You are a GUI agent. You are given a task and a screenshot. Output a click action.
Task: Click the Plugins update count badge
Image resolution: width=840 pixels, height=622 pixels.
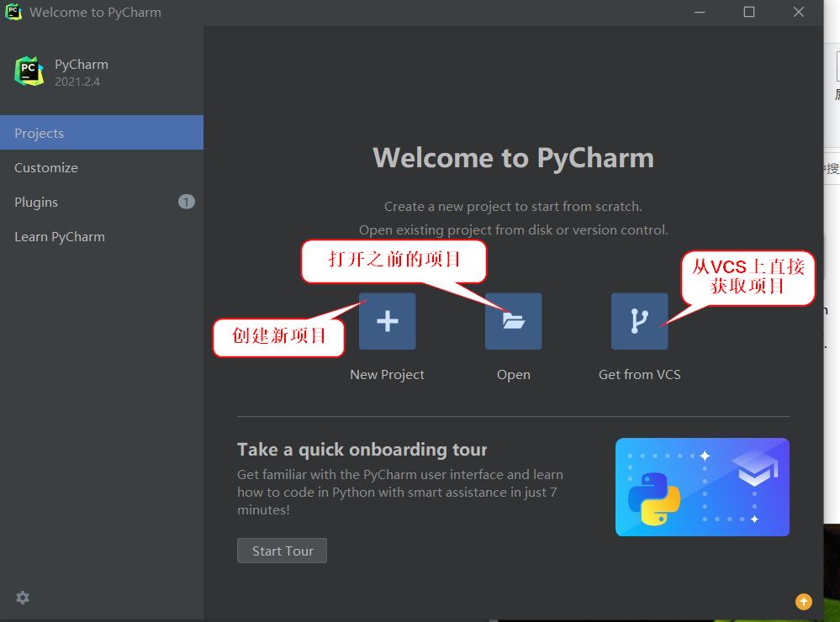(186, 202)
